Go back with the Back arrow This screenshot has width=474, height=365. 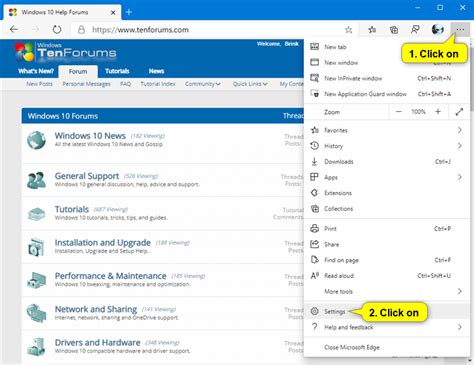click(x=14, y=30)
